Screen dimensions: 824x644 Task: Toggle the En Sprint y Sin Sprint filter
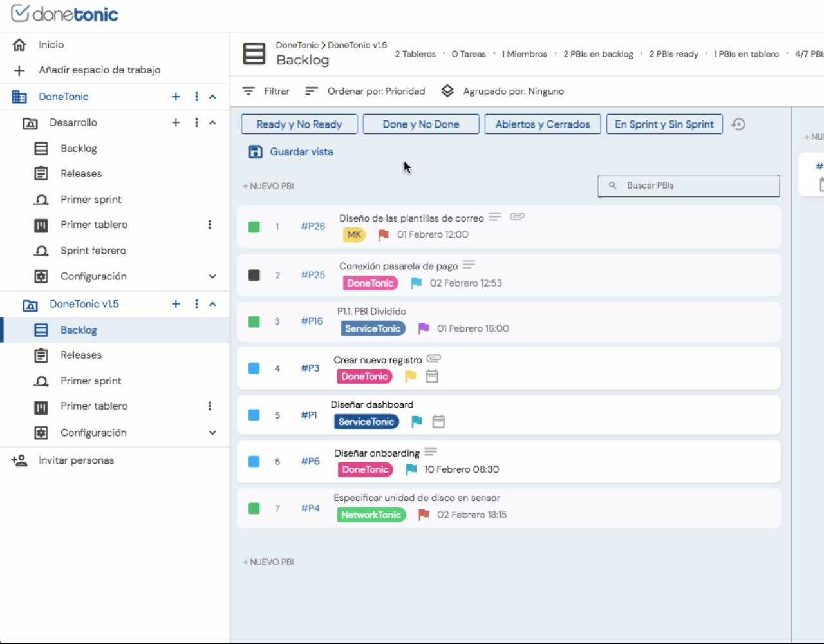[x=664, y=124]
